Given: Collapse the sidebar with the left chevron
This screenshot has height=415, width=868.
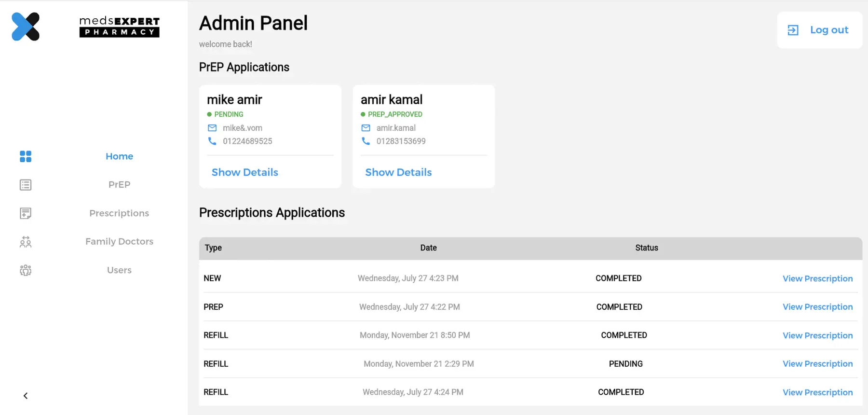Looking at the screenshot, I should click(x=26, y=396).
